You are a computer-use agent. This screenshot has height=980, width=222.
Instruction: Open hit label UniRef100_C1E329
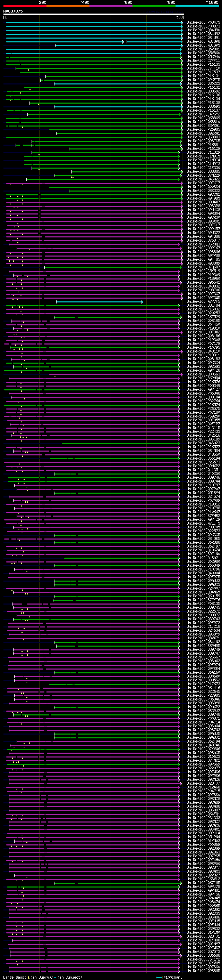click(203, 153)
